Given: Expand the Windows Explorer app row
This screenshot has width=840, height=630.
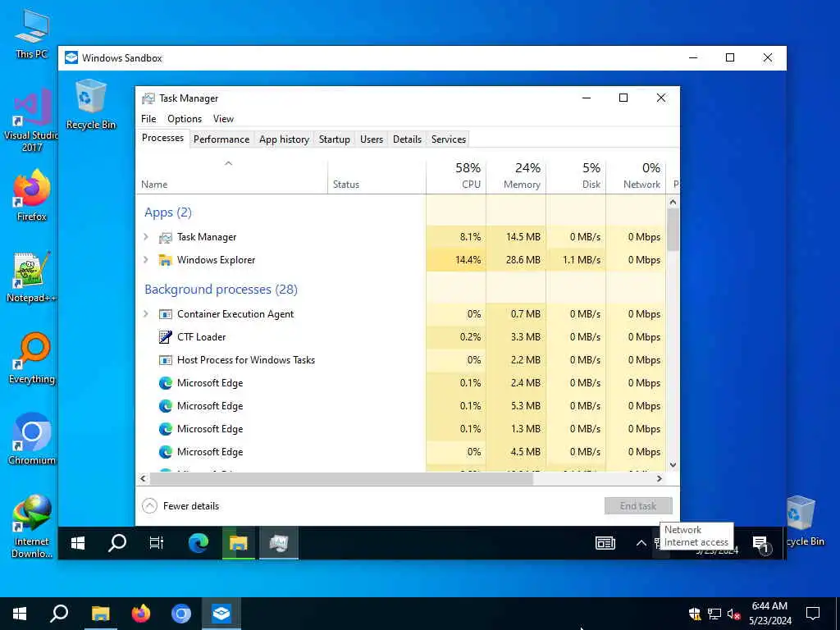Looking at the screenshot, I should (x=146, y=260).
